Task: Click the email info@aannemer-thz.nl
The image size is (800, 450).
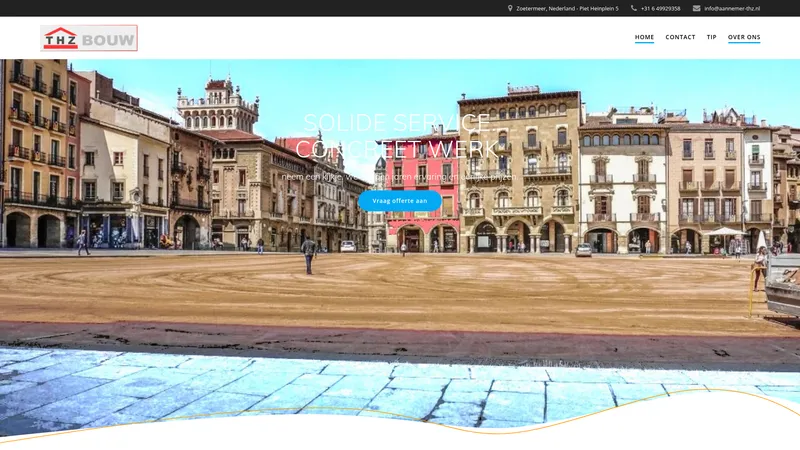Action: coord(732,9)
